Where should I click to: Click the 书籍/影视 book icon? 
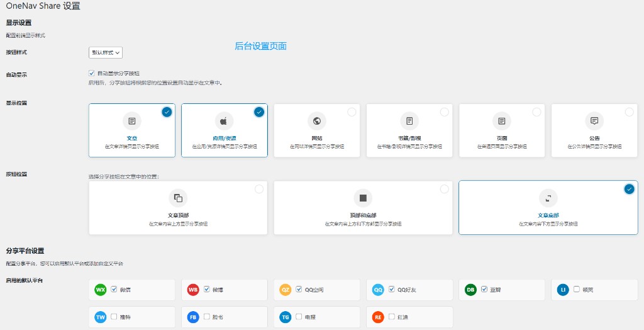[409, 120]
